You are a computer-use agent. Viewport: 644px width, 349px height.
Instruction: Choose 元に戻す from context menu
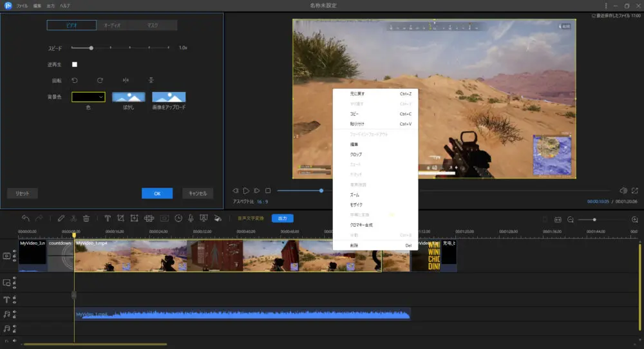pos(375,93)
